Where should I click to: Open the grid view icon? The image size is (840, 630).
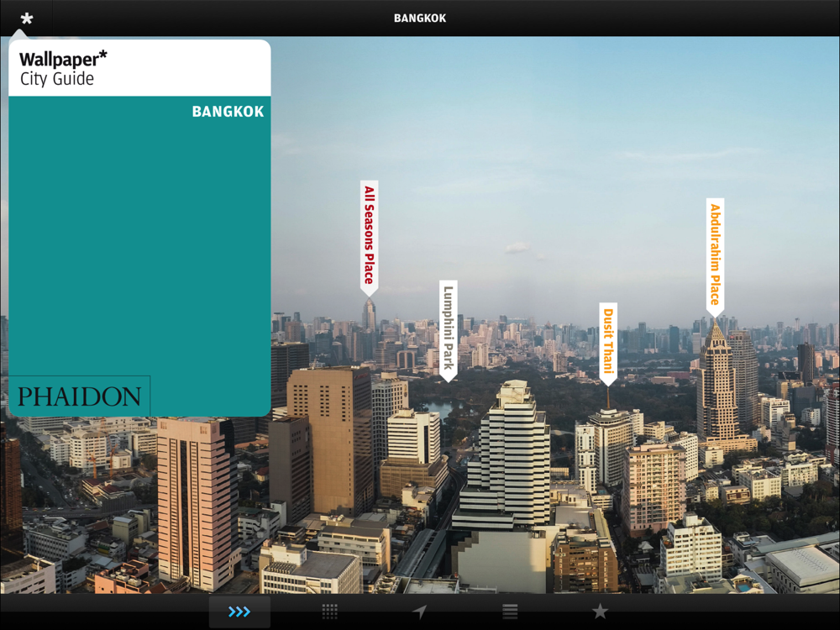point(329,612)
